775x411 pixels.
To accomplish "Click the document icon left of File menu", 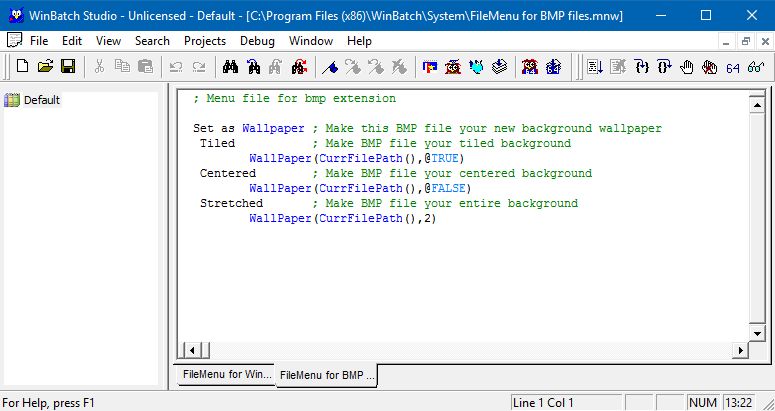I will point(15,41).
